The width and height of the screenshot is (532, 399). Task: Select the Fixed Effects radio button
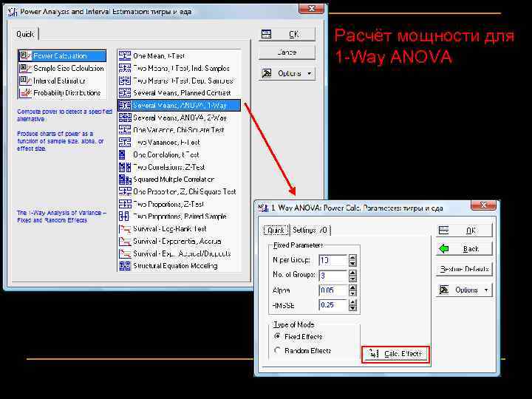click(278, 336)
